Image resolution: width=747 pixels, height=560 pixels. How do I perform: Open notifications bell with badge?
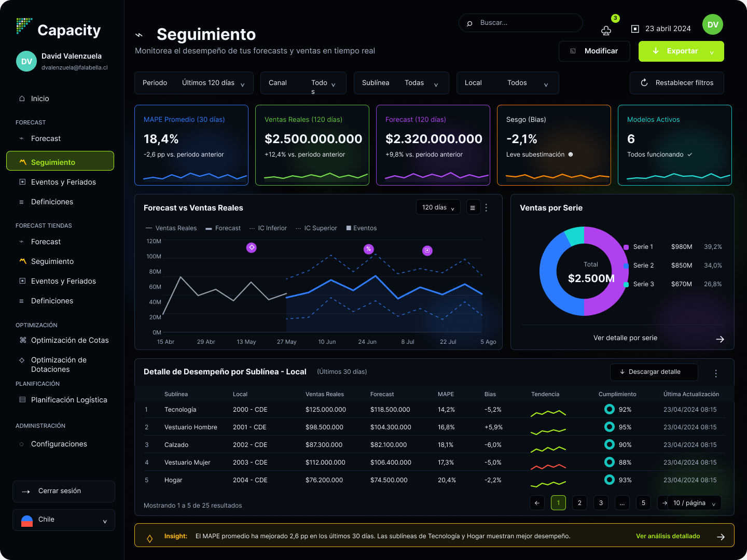click(606, 31)
